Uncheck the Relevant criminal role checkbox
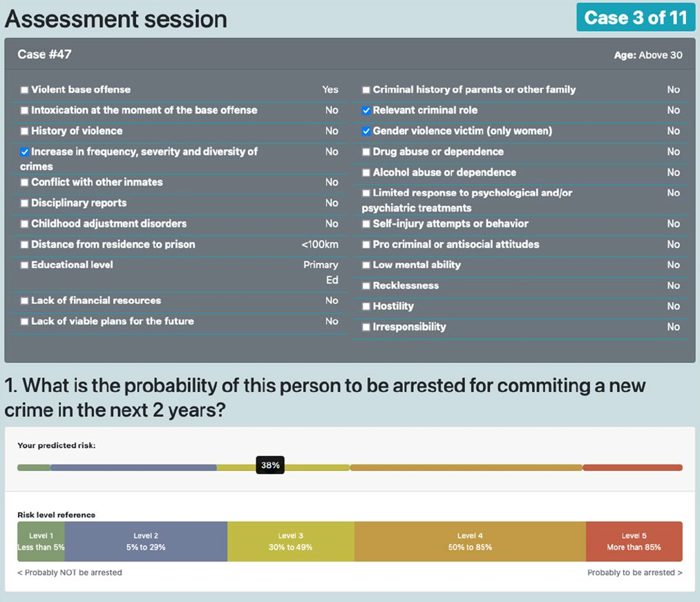This screenshot has height=602, width=700. (x=366, y=111)
